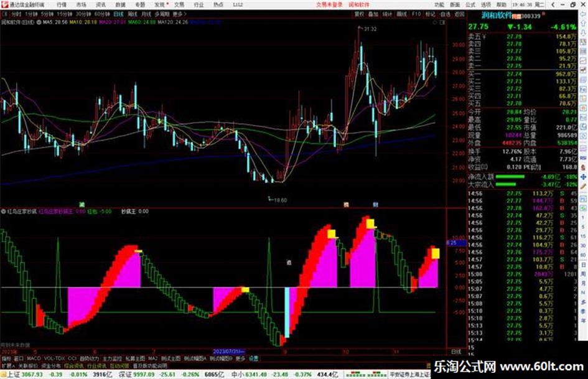Open the 关联报价 tab
The image size is (588, 379).
(x=28, y=365)
